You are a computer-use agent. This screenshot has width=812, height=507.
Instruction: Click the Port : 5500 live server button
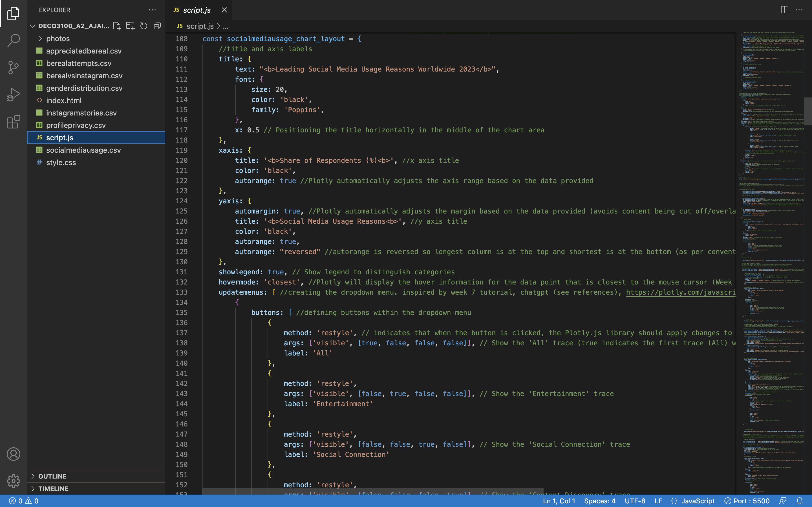[x=747, y=501]
